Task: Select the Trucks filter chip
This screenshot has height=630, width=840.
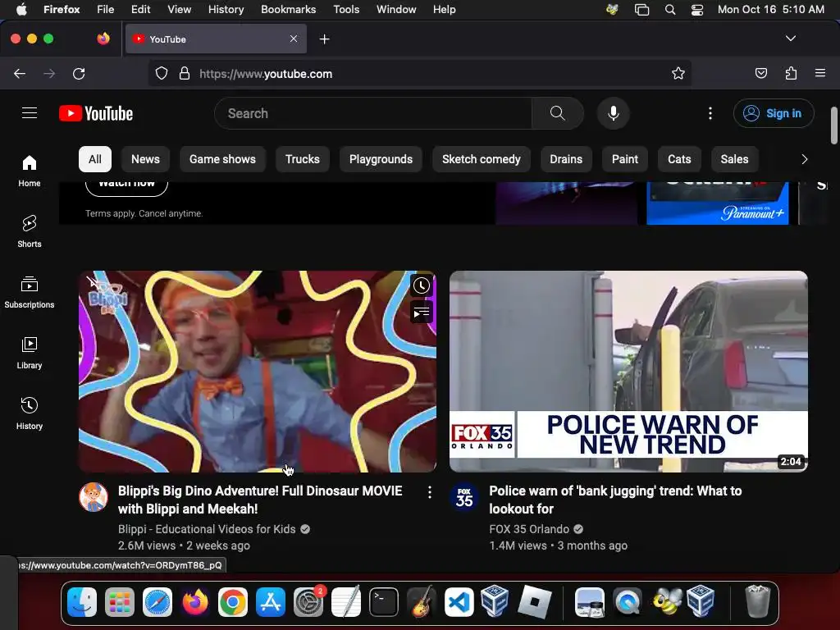Action: [303, 159]
